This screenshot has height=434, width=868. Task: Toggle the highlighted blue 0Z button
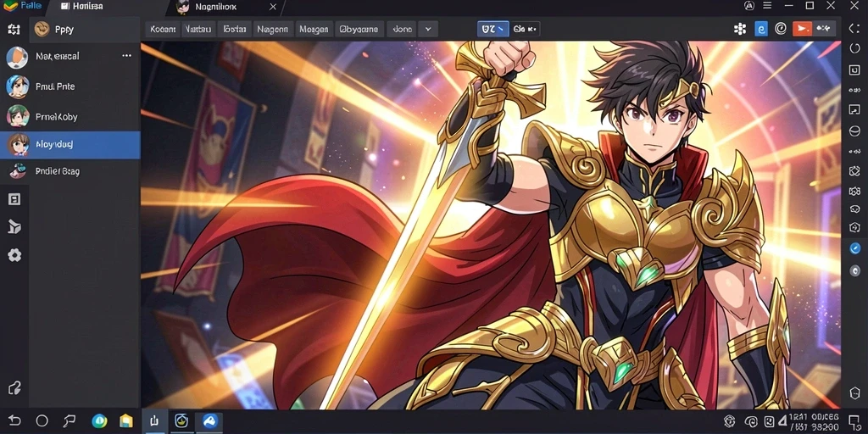492,29
